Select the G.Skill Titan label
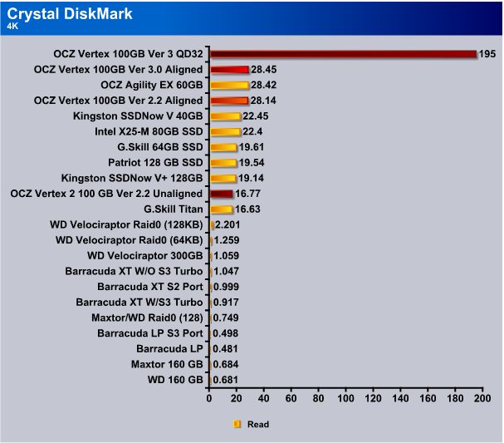 pyautogui.click(x=174, y=209)
